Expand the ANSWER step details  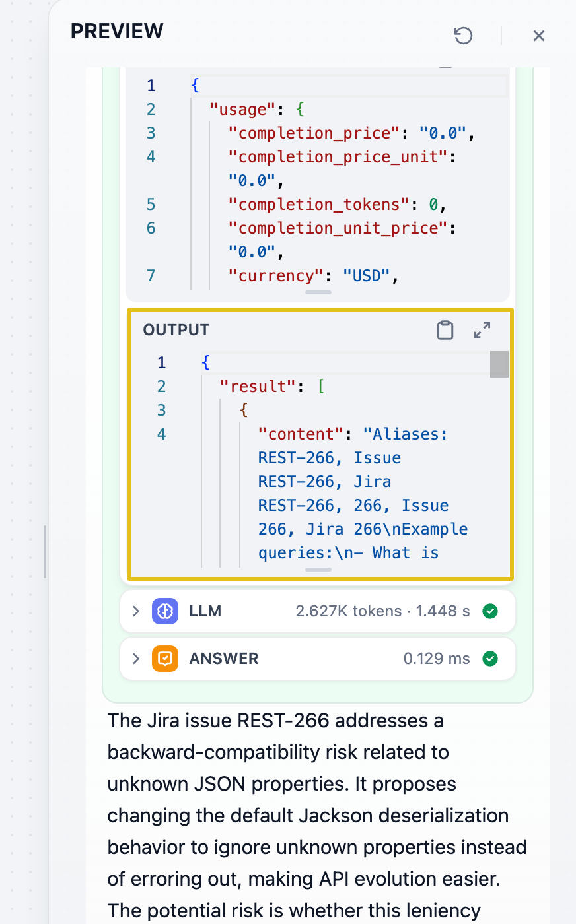[x=136, y=659]
